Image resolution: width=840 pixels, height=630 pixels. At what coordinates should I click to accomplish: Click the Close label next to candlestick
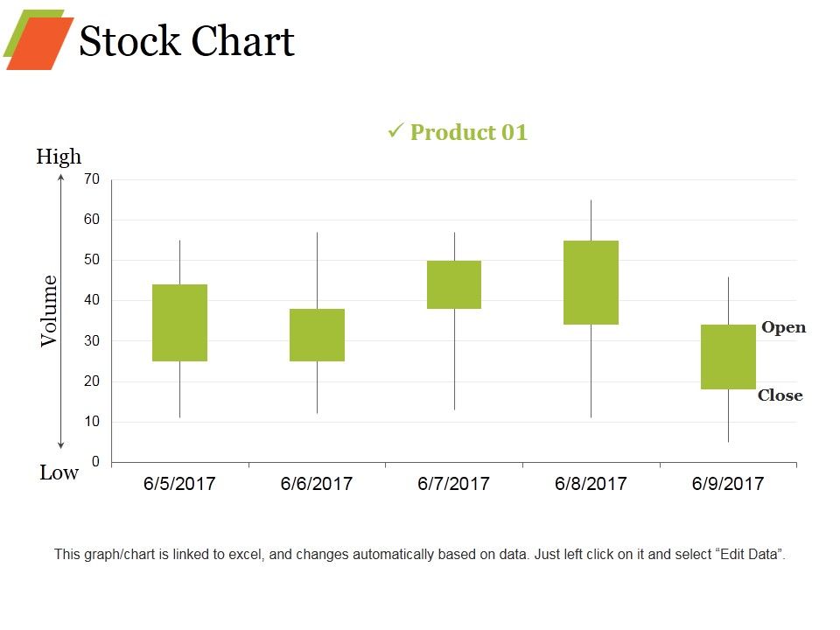point(780,395)
